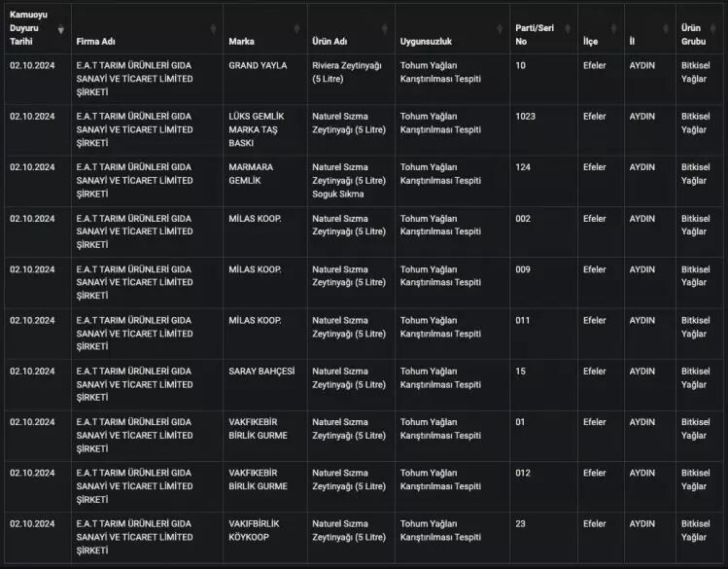Select the VAKIFBİRLİK KÖYKOOP brand cell

[x=254, y=530]
